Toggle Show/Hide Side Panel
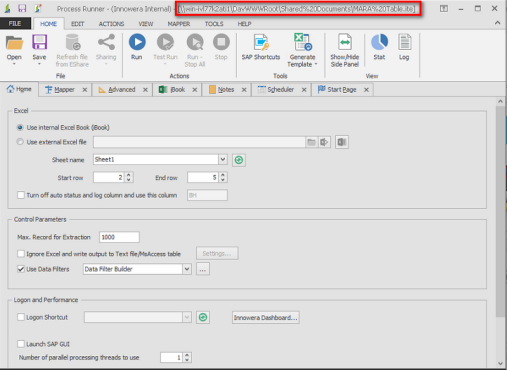Viewport: 507px width, 370px height. (345, 51)
